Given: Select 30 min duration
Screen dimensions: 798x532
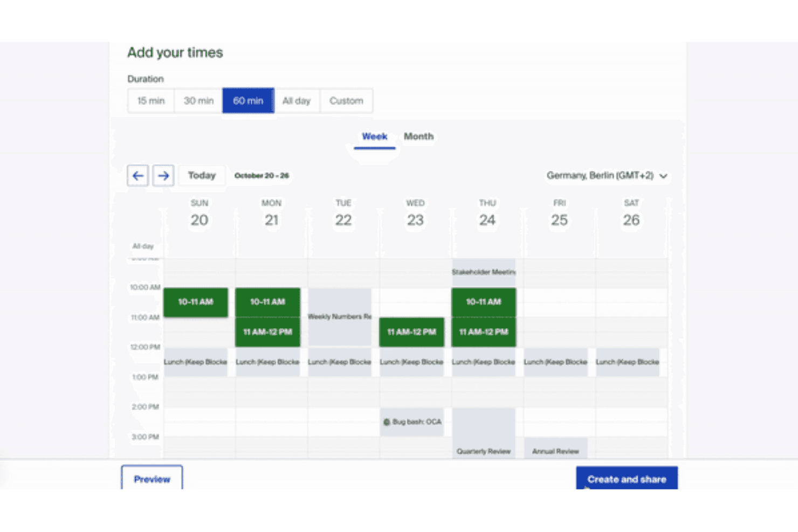Looking at the screenshot, I should (198, 101).
